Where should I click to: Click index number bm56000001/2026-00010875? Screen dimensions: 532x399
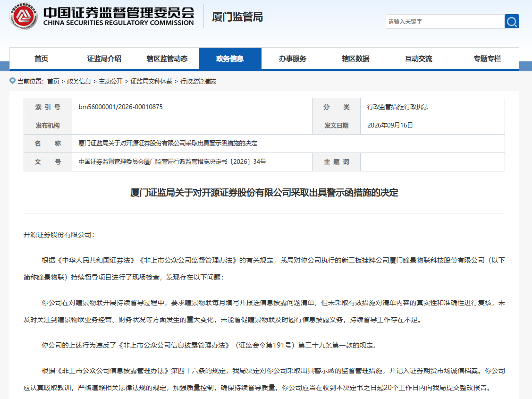(121, 107)
